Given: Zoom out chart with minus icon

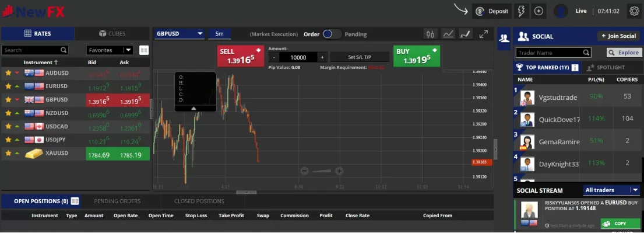Looking at the screenshot, I should point(304,171).
